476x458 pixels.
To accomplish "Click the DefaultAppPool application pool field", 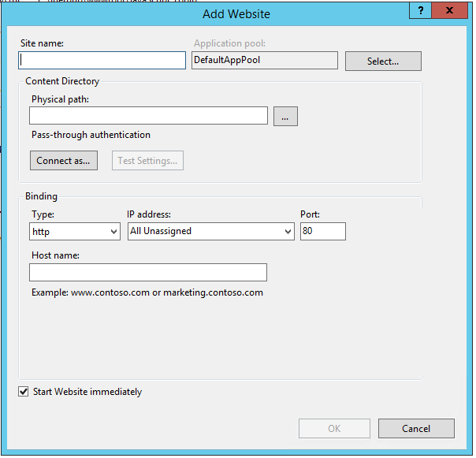I will pyautogui.click(x=264, y=60).
